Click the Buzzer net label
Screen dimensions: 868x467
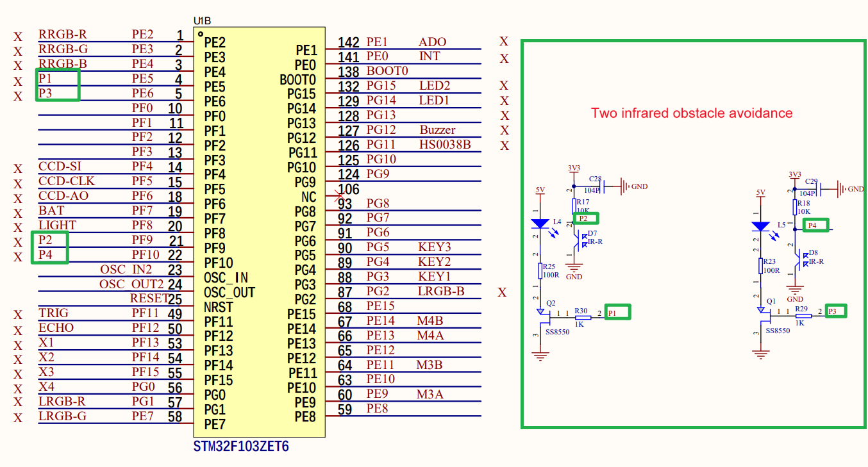tap(438, 130)
